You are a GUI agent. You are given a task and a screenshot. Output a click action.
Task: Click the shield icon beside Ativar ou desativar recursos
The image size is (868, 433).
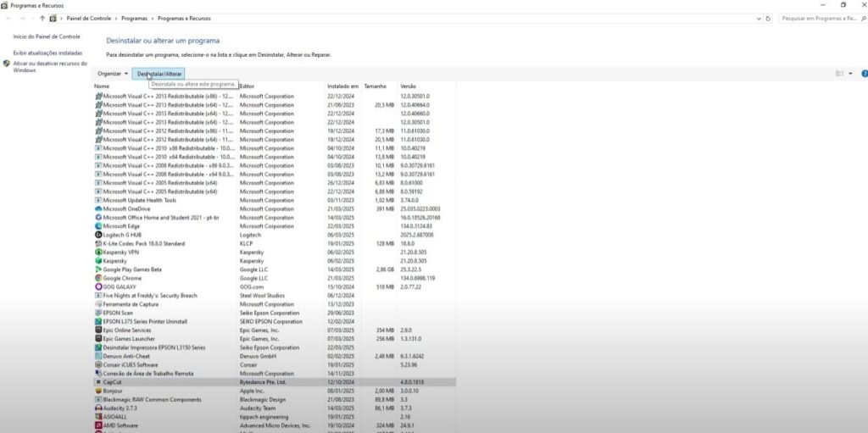click(x=7, y=64)
